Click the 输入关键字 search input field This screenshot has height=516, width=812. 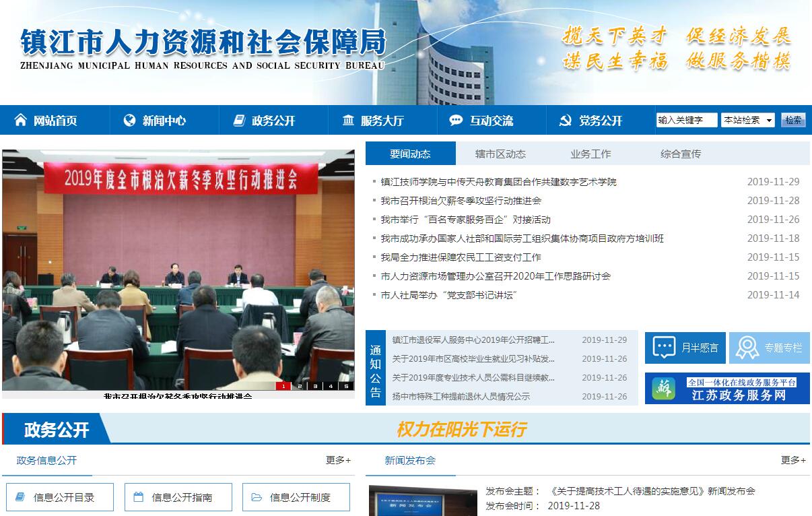point(686,120)
